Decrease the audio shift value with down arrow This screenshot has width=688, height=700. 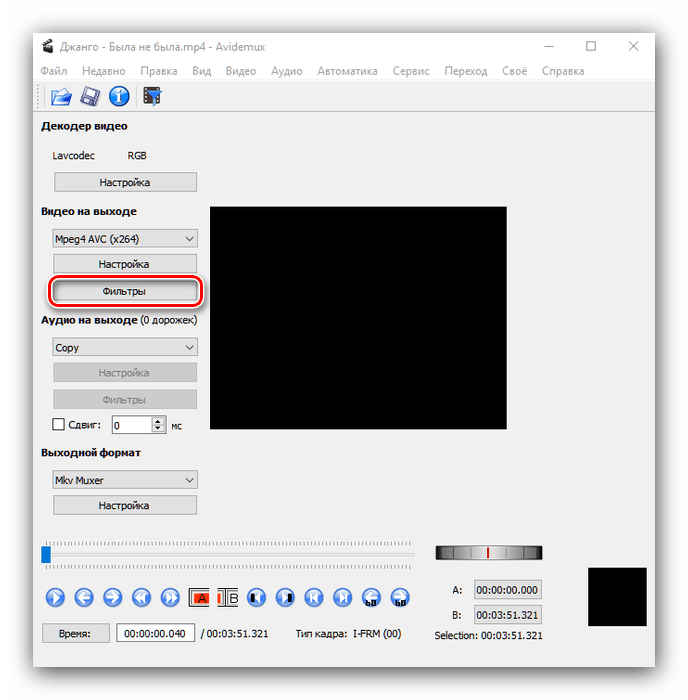(158, 429)
